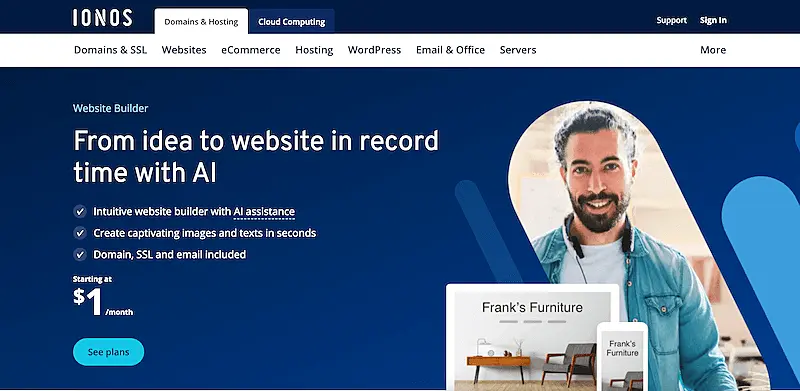Open the Hosting menu
The image size is (800, 391).
(314, 50)
